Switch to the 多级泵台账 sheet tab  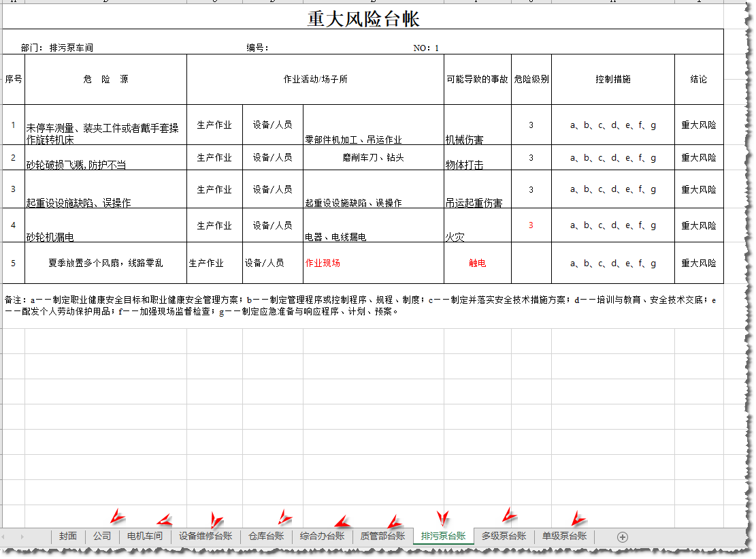(504, 536)
